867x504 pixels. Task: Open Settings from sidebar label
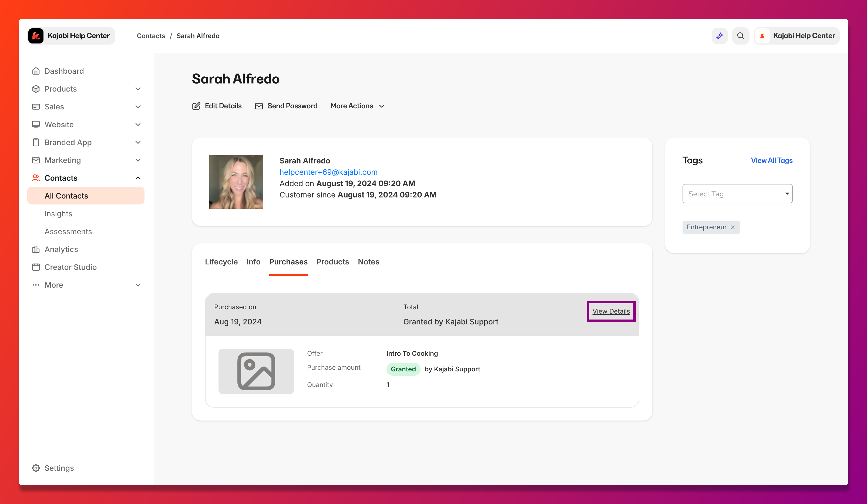coord(59,468)
